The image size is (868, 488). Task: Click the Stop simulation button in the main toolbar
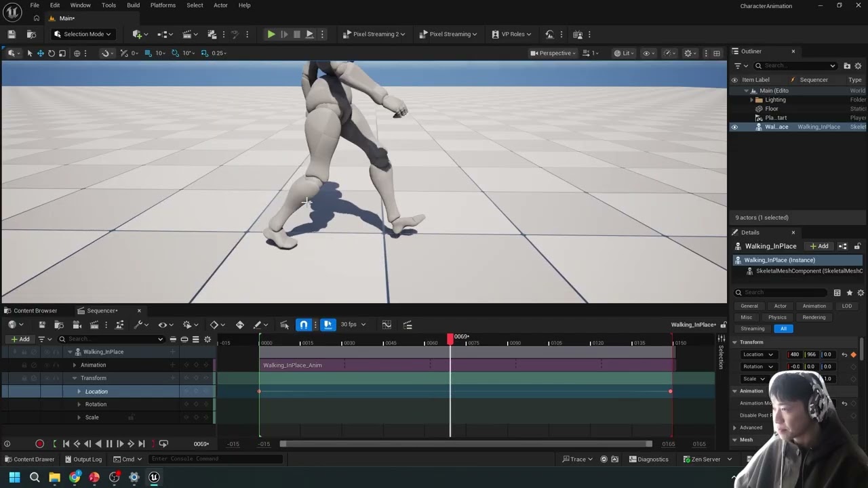pyautogui.click(x=296, y=34)
